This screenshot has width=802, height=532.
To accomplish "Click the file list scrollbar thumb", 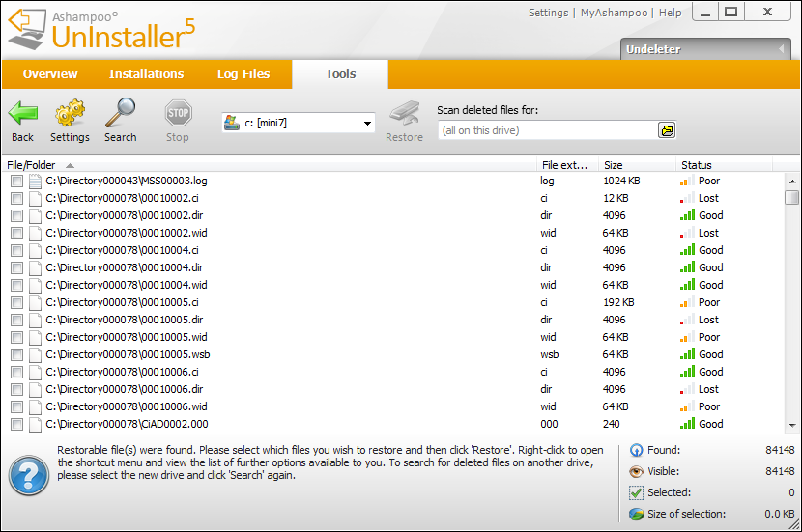I will [791, 197].
